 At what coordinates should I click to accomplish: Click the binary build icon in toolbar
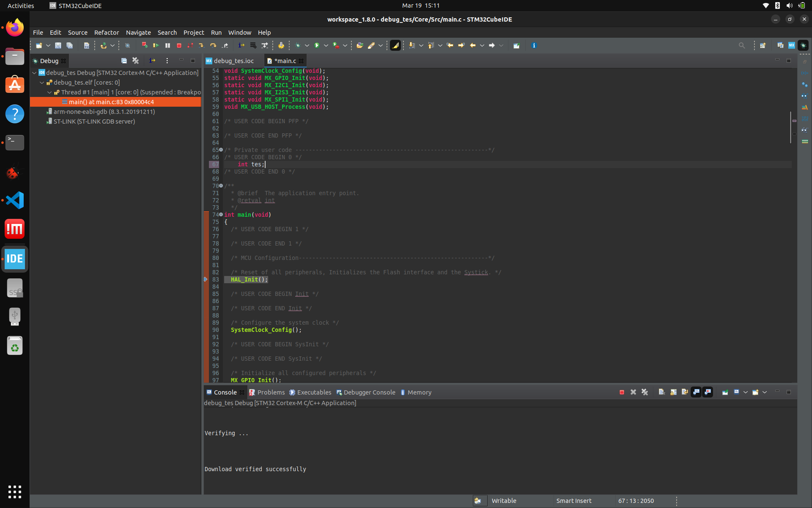point(87,46)
